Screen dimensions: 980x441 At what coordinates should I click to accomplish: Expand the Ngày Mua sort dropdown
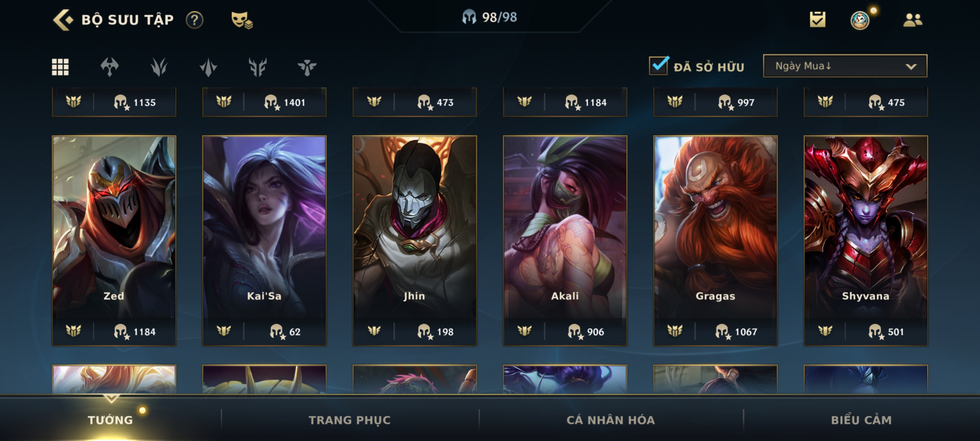845,66
